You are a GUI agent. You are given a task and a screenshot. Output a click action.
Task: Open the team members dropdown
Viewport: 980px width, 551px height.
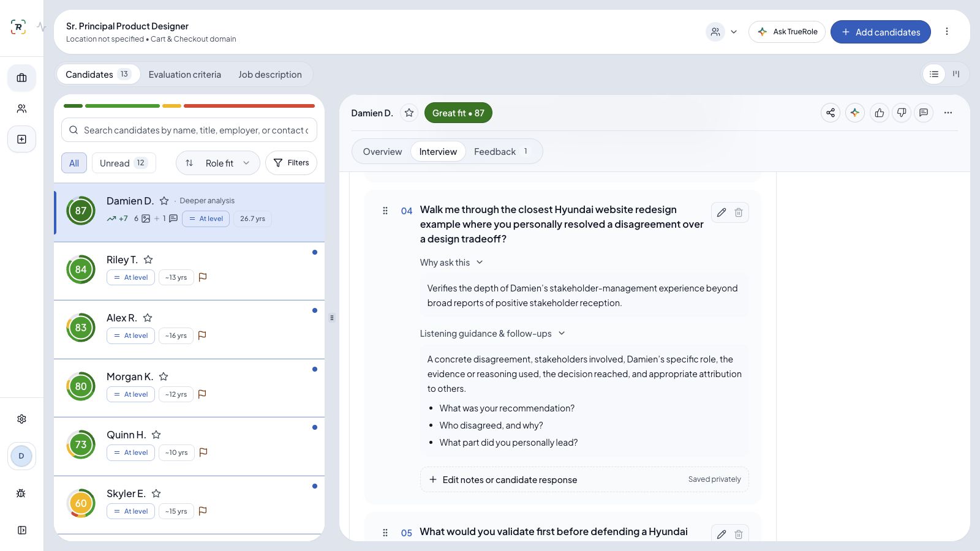722,32
